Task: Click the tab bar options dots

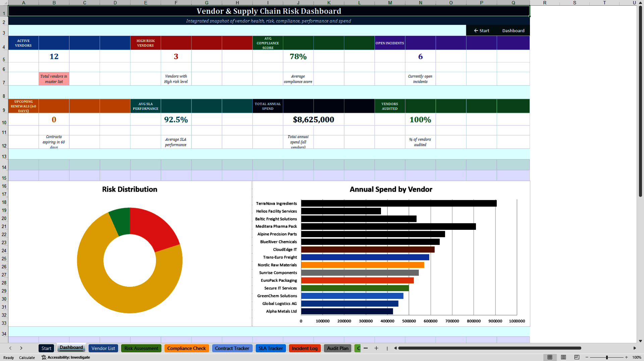Action: pos(387,348)
